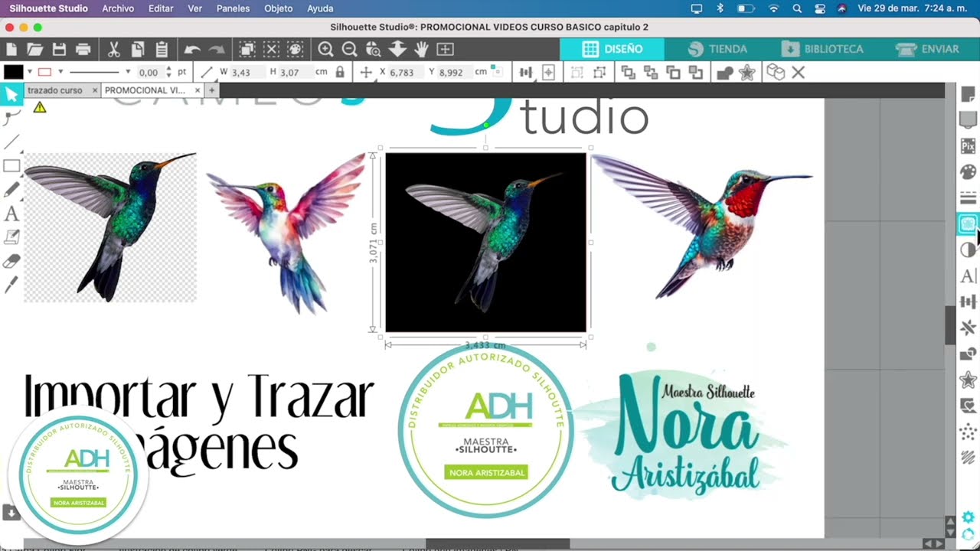Open the line color dropdown arrow
The width and height of the screenshot is (980, 551).
[x=60, y=72]
